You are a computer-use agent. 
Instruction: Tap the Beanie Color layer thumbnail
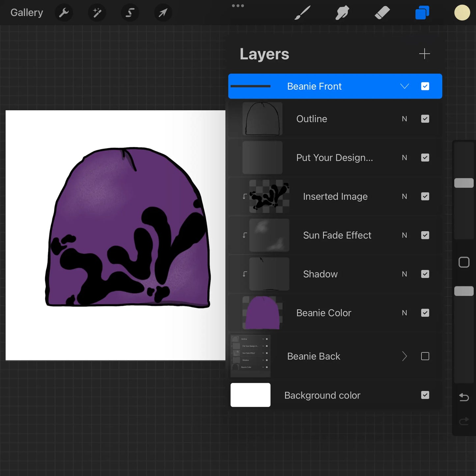point(262,313)
